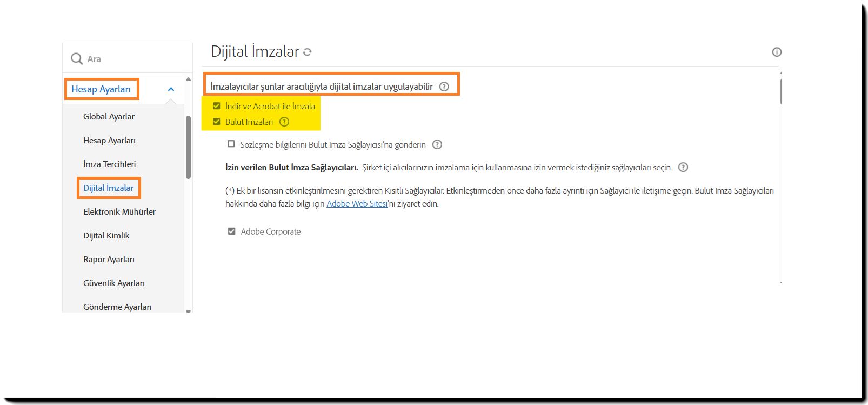Open Dijital Kimlik settings
868x405 pixels.
click(106, 235)
